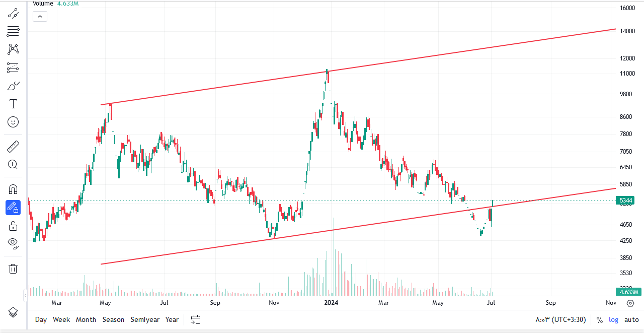The image size is (644, 333).
Task: Toggle auto scale
Action: [631, 319]
